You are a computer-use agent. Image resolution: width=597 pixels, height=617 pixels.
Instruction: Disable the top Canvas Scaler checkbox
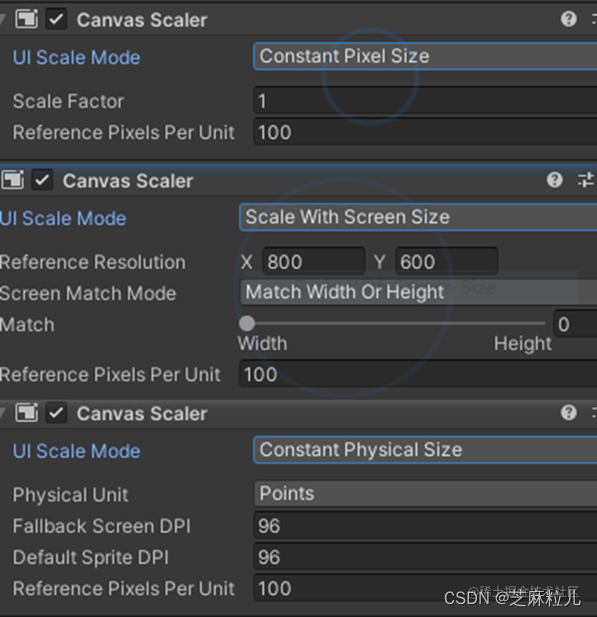coord(56,19)
